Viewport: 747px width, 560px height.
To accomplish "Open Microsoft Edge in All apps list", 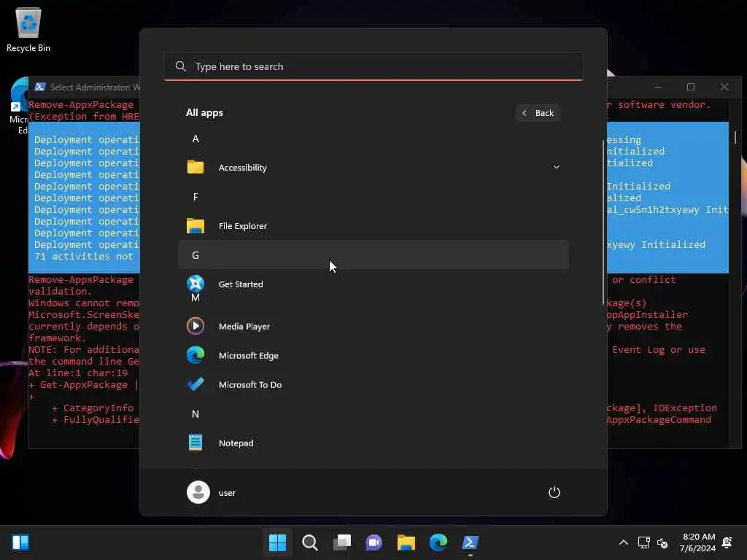I will pos(373,355).
